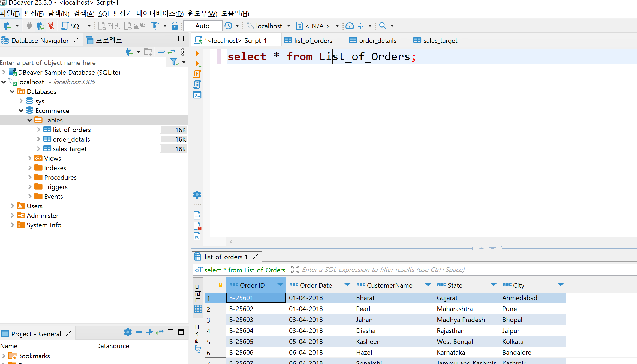Click the execute script icon
637x364 pixels.
pyautogui.click(x=197, y=74)
